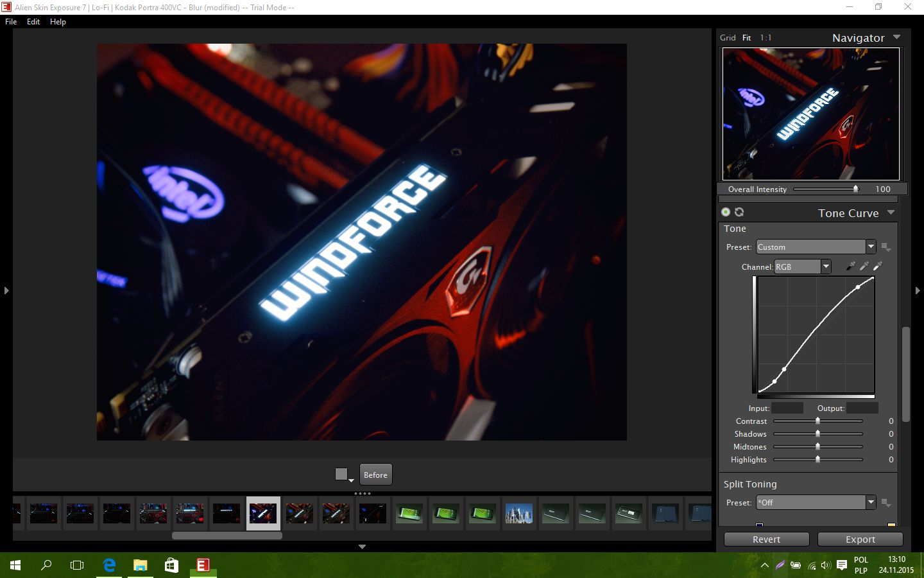This screenshot has width=924, height=578.
Task: Open the Windows Start menu
Action: pyautogui.click(x=15, y=565)
